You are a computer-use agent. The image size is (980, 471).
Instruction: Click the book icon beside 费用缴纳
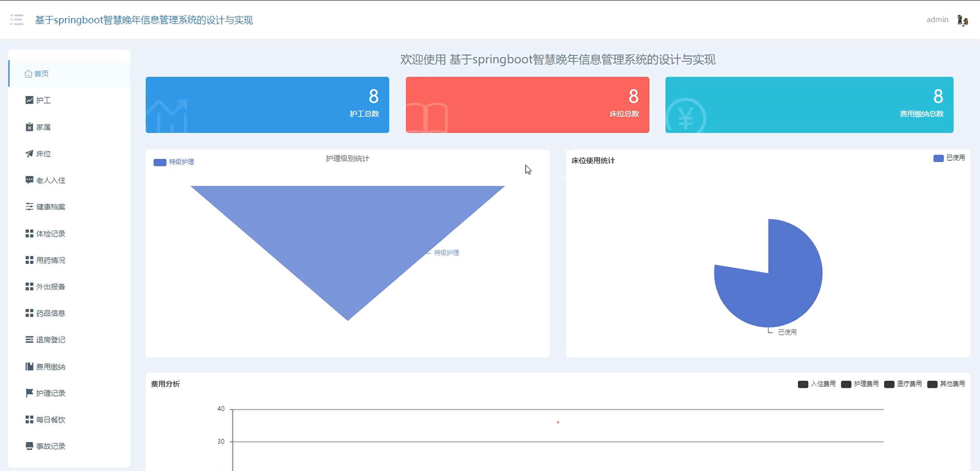pos(29,367)
